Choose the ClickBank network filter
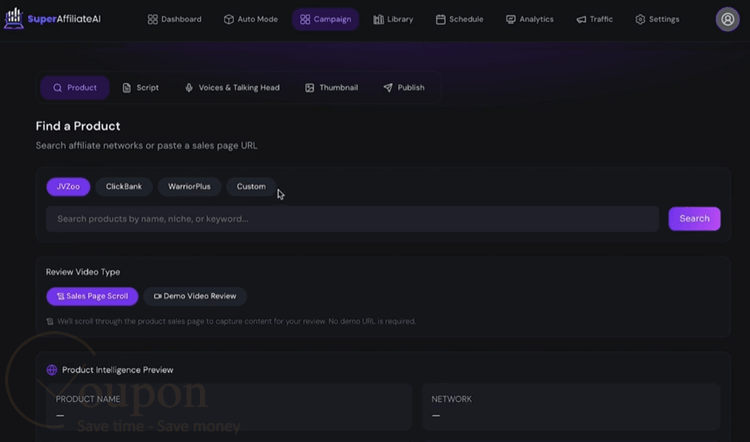Viewport: 750px width, 442px height. click(x=124, y=187)
